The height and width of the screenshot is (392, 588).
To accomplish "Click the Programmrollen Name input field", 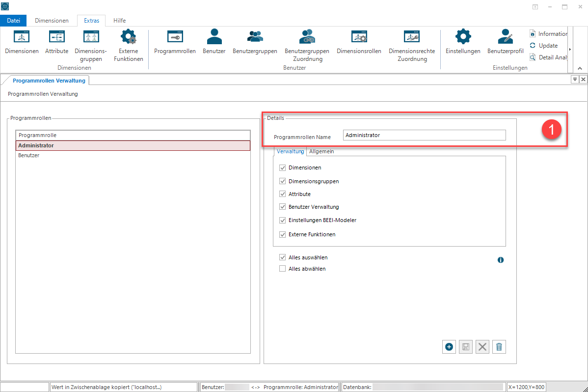I will pos(424,135).
